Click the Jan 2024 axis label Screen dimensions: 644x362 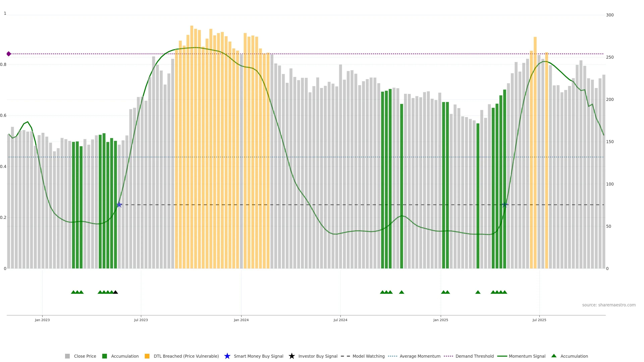(241, 320)
